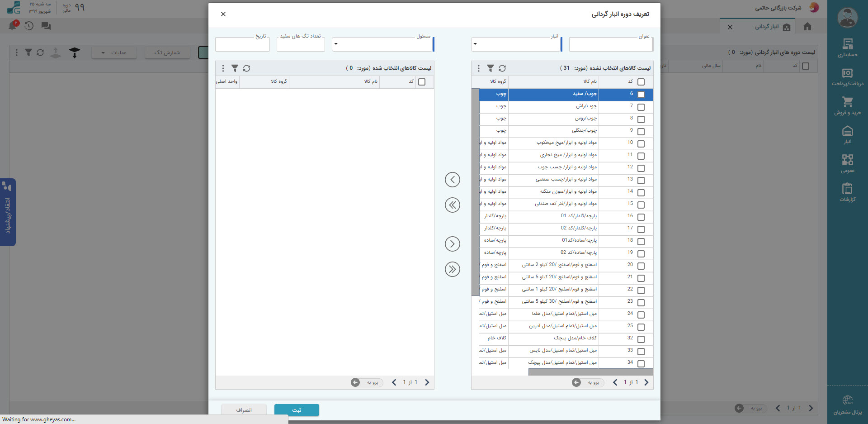Screen dimensions: 868x424
Task: Open notifications bell icon
Action: [x=13, y=26]
